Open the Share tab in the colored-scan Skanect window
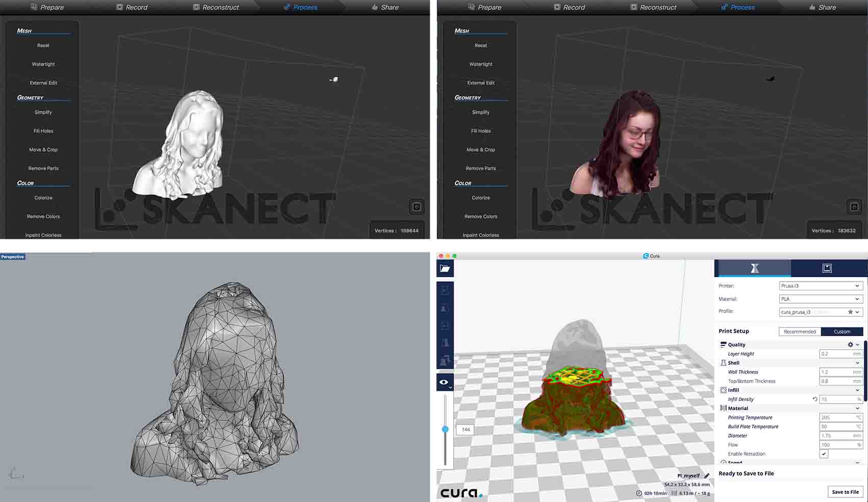Viewport: 868px width, 502px height. coord(823,7)
